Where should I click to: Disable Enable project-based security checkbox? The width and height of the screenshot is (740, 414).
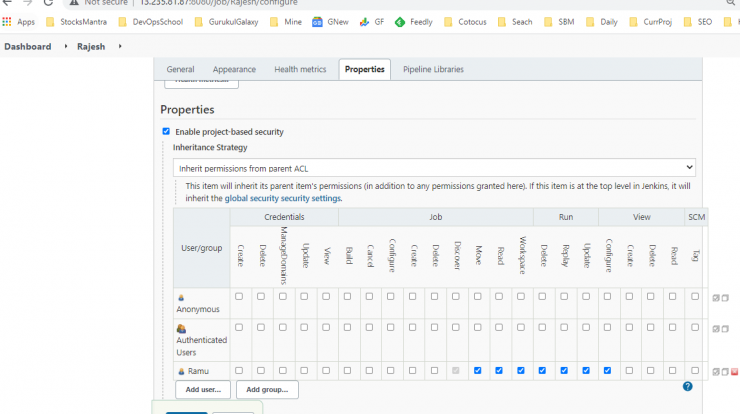point(166,131)
